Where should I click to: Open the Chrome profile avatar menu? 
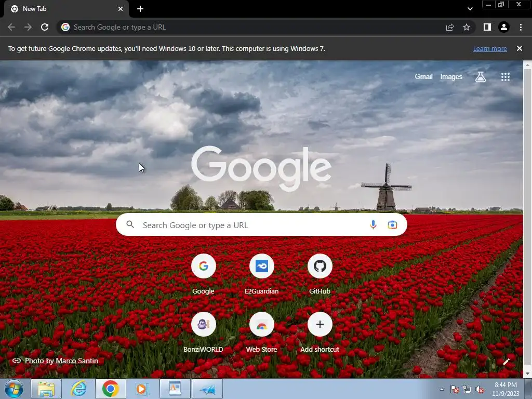[504, 27]
